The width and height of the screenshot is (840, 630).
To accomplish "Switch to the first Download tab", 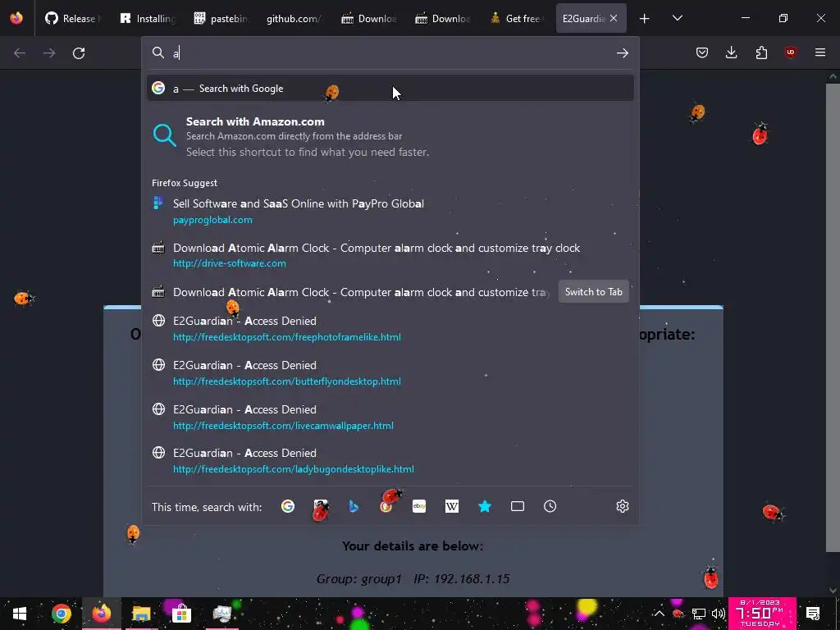I will coord(368,18).
